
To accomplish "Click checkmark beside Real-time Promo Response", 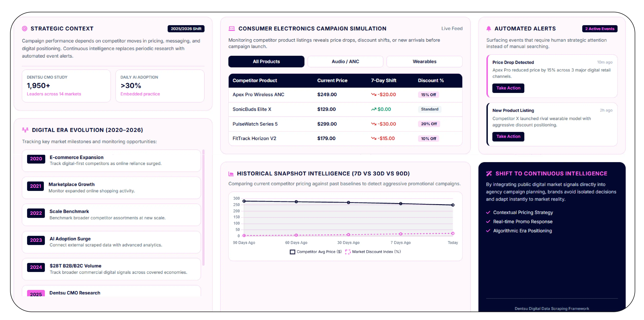I will (488, 221).
